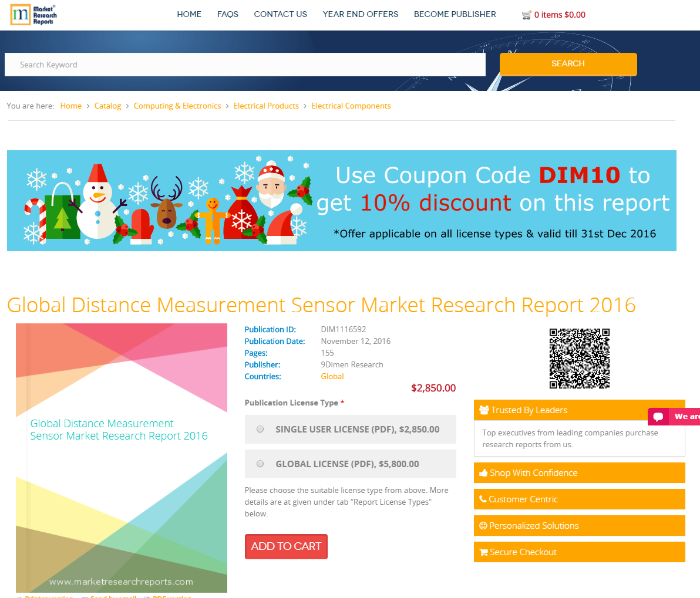Image resolution: width=700 pixels, height=598 pixels.
Task: Expand the Trusted By Leaders panel
Action: (x=580, y=410)
